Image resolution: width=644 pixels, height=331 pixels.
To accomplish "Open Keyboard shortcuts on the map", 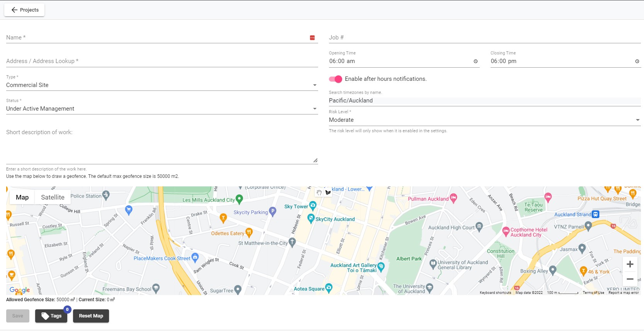I will [x=495, y=293].
